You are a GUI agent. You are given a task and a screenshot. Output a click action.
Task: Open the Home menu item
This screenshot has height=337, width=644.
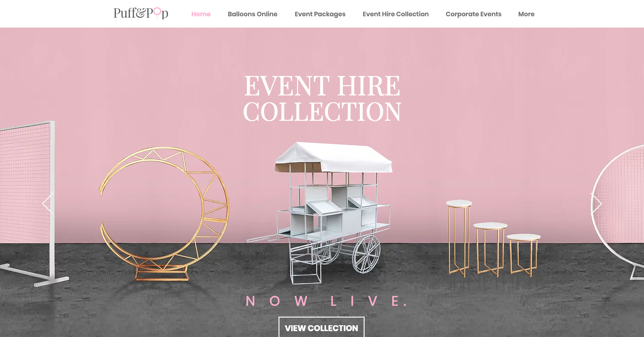click(x=201, y=14)
